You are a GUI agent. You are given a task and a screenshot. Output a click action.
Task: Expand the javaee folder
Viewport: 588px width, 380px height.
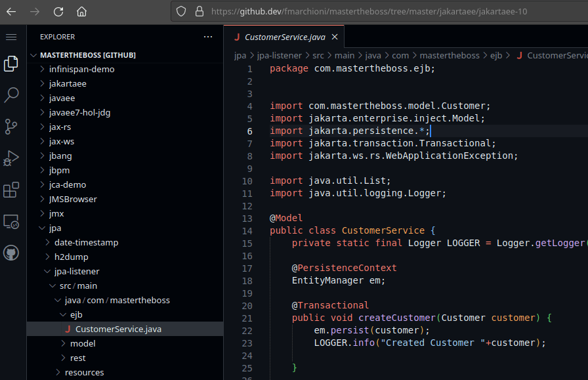[x=125, y=98]
